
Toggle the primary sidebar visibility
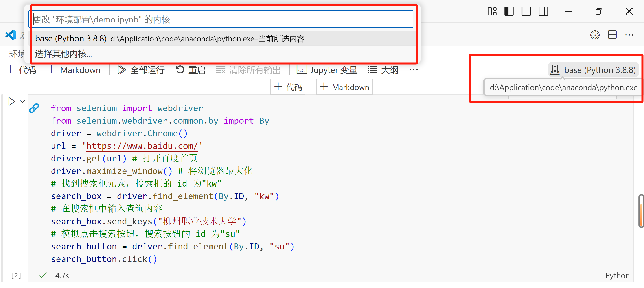tap(509, 11)
